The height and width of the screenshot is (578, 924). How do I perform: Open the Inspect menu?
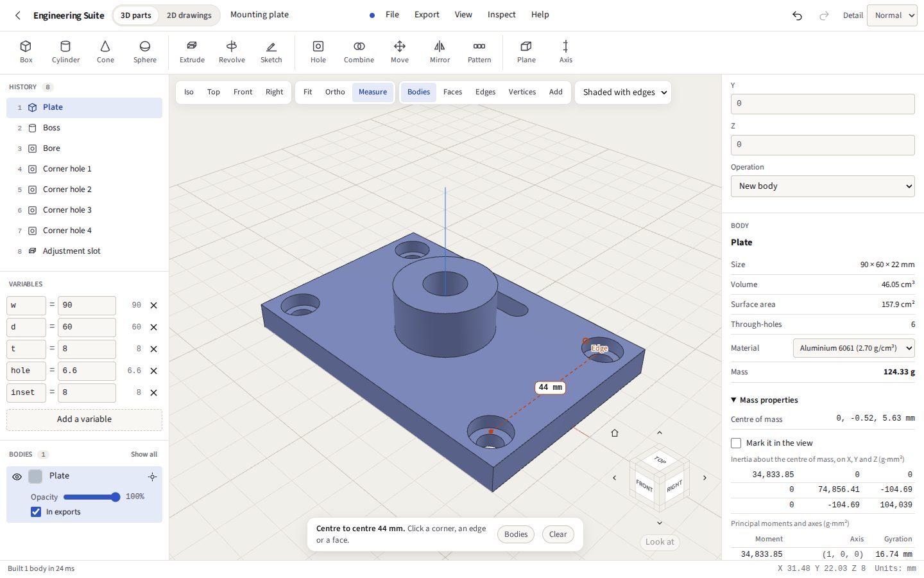(x=501, y=15)
